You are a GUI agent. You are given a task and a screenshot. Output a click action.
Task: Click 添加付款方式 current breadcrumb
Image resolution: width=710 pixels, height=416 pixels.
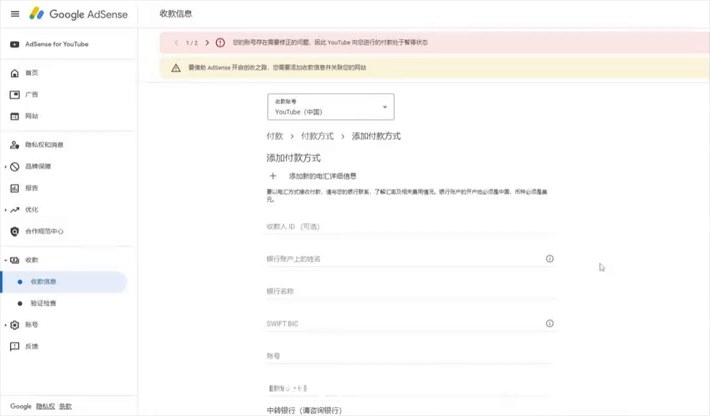coord(376,136)
